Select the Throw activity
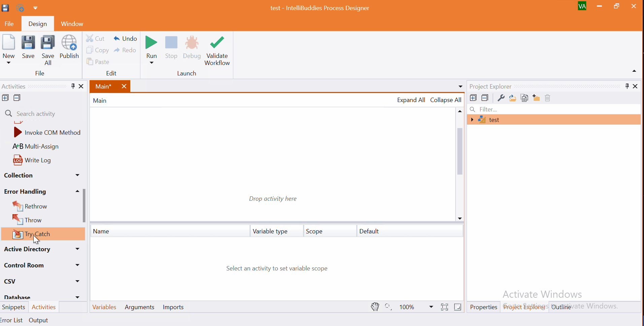This screenshot has width=644, height=326. (27, 220)
